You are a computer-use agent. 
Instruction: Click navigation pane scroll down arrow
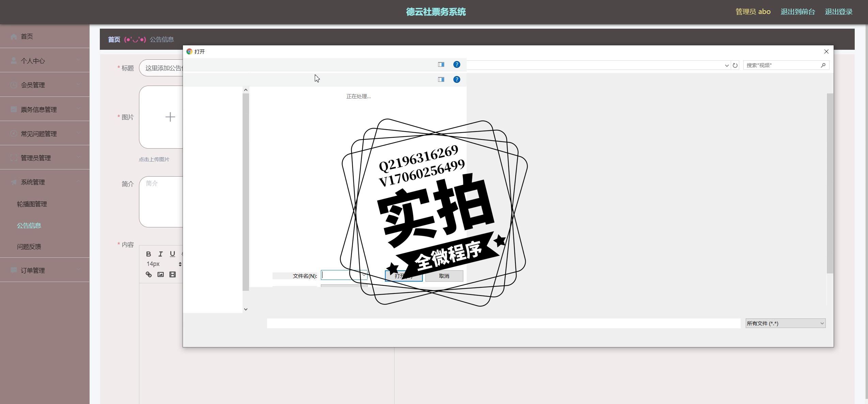tap(246, 309)
